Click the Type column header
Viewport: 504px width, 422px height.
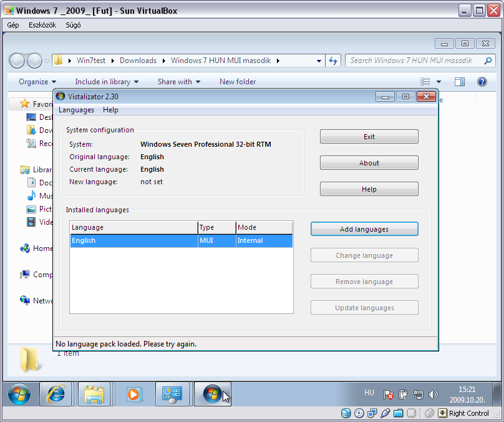(x=216, y=227)
